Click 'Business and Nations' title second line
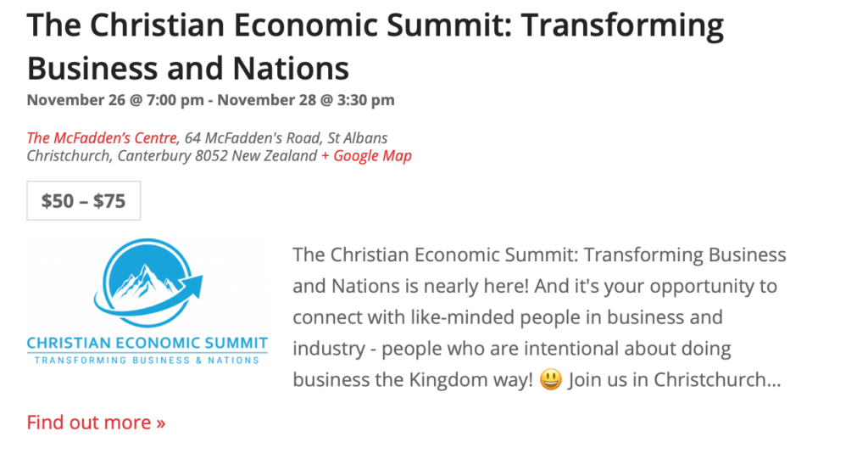Viewport: 868px width, 459px height. click(x=187, y=66)
